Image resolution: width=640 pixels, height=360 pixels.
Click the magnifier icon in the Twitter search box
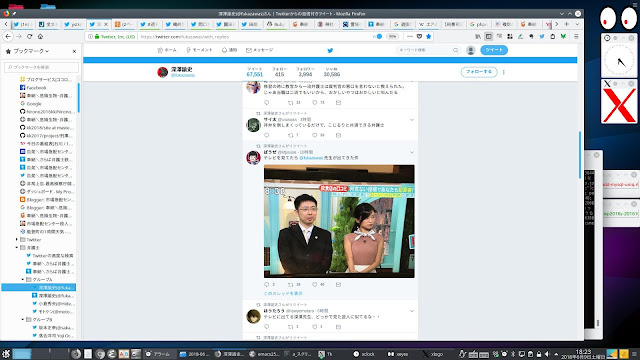[x=455, y=50]
